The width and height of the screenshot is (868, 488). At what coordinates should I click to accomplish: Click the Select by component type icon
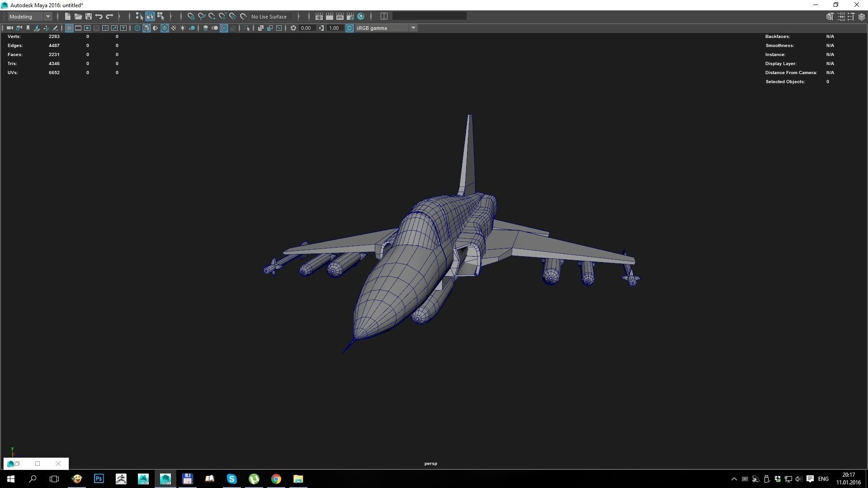pos(160,16)
